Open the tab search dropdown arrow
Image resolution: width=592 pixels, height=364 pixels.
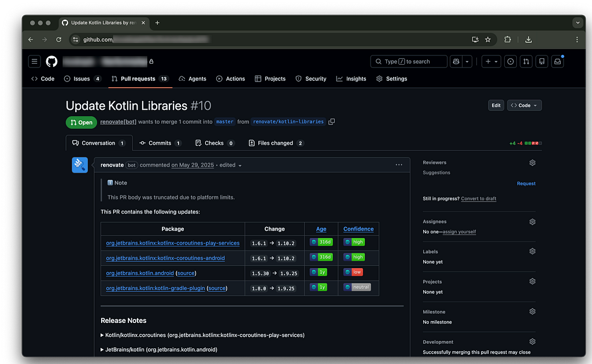tap(578, 23)
